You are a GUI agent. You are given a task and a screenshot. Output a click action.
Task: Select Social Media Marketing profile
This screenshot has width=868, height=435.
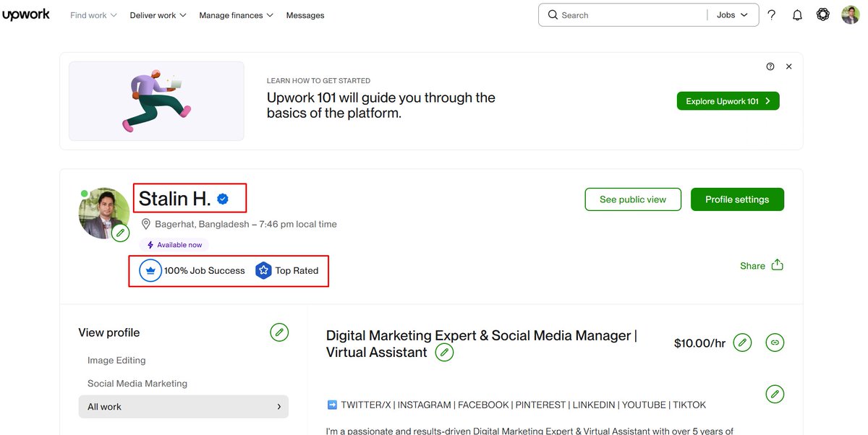(137, 383)
